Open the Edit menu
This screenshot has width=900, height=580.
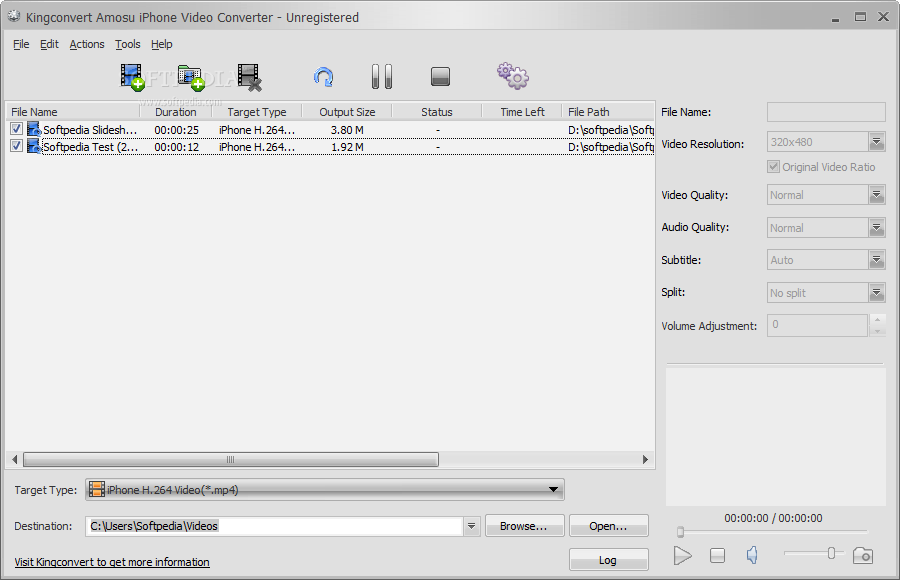tap(49, 44)
